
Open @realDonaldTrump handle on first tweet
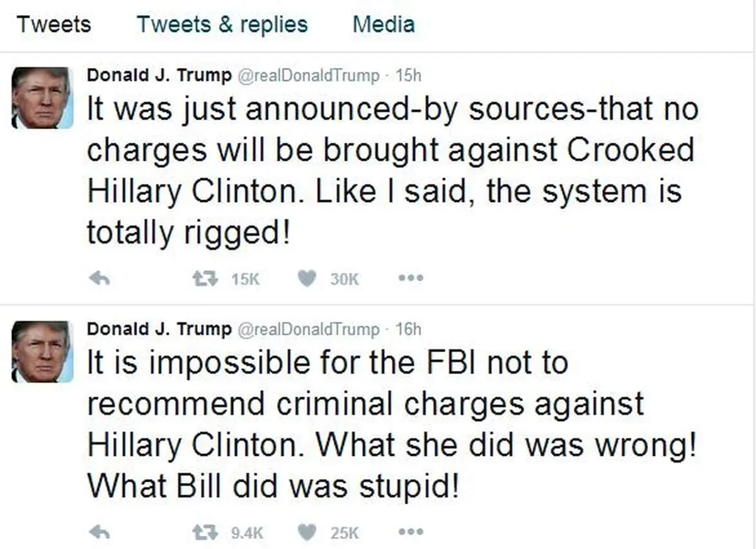click(308, 76)
